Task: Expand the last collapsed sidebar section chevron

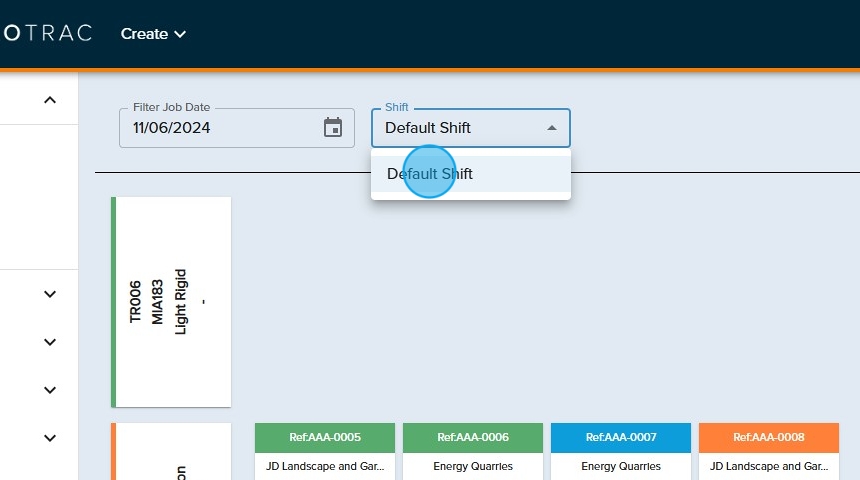Action: pos(50,437)
